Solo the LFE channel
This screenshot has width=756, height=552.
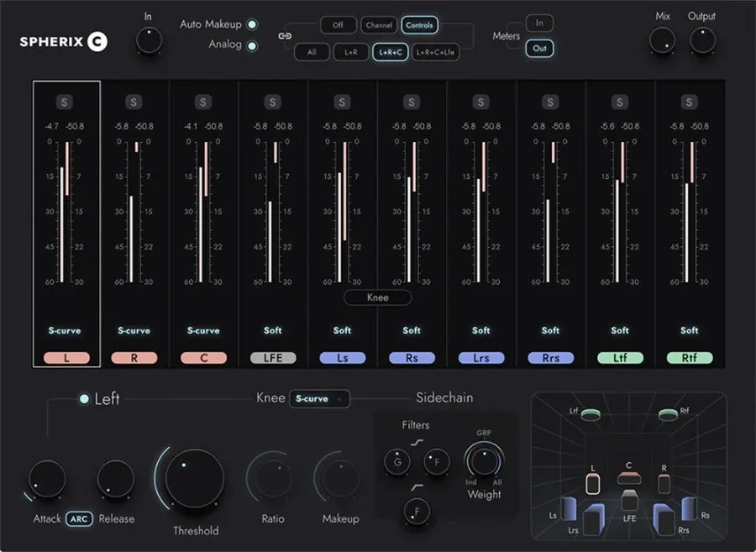271,101
